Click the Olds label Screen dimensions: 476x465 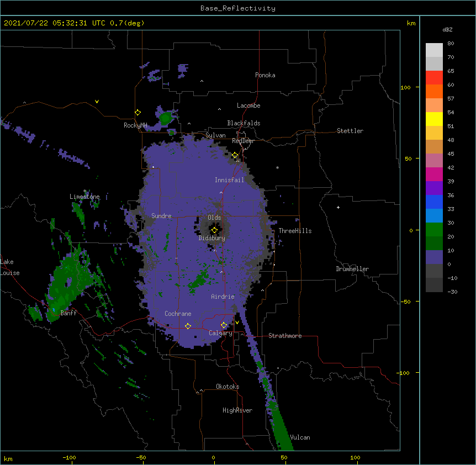[214, 218]
